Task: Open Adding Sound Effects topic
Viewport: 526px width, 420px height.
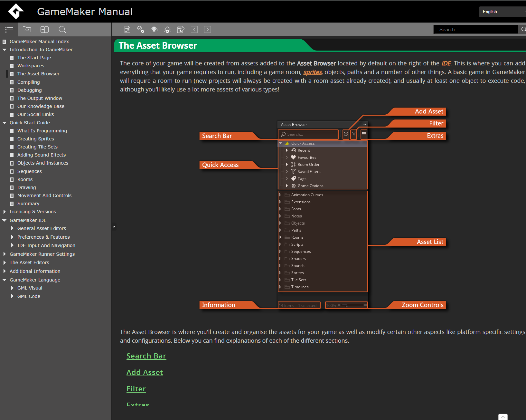Action: coord(42,155)
